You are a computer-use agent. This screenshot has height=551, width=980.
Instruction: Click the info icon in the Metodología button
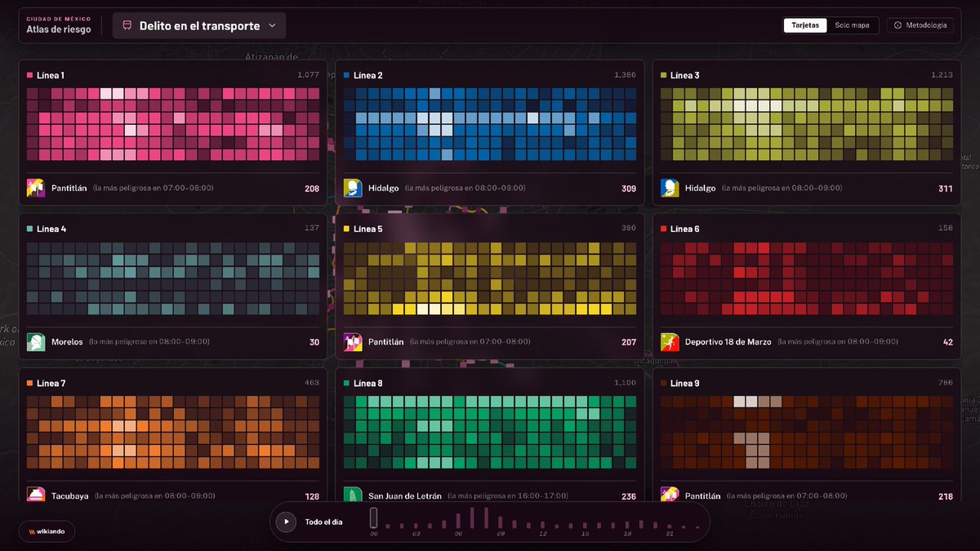tap(898, 25)
